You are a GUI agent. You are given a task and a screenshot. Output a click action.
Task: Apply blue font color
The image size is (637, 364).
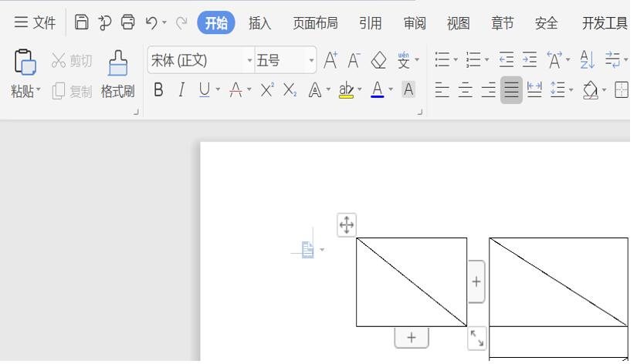(378, 89)
